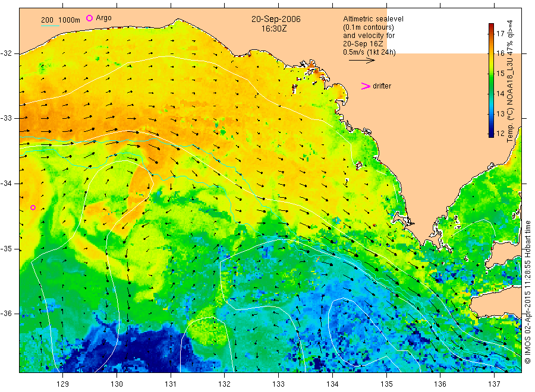Click the latitude label -36
The width and height of the screenshot is (535, 392).
6,314
